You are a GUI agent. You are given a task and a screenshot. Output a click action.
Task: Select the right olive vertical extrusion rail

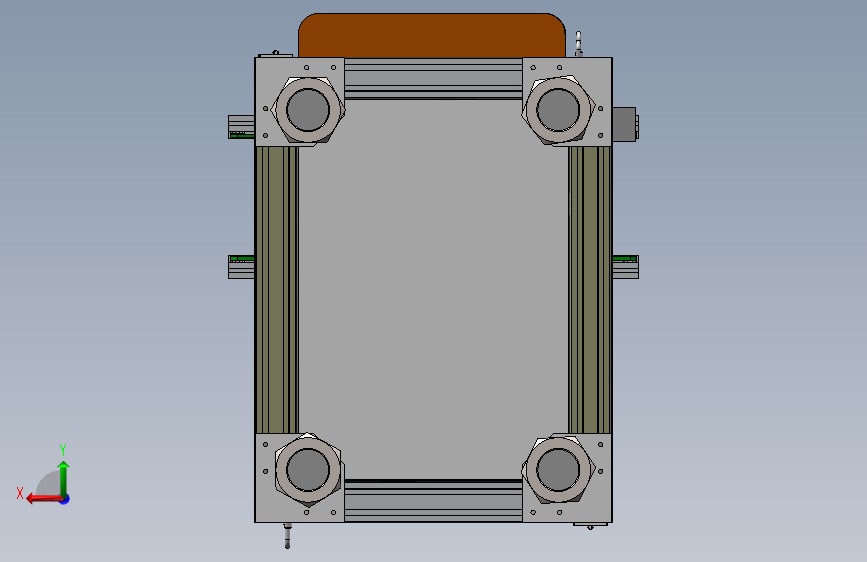click(590, 289)
